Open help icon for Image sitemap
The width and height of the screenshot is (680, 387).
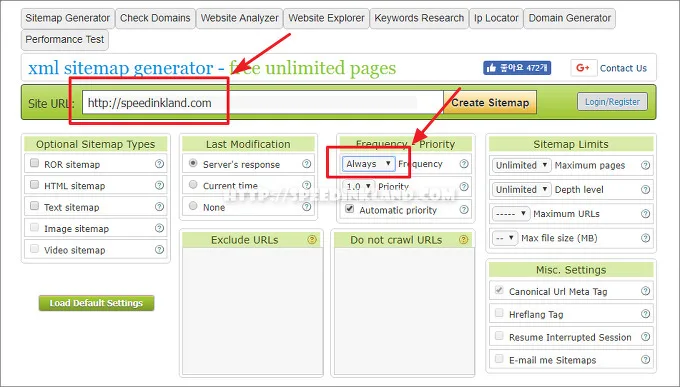click(159, 228)
